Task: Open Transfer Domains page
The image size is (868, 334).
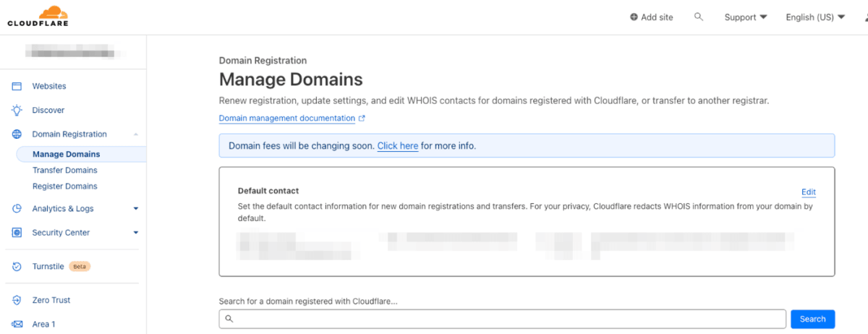Action: click(65, 170)
